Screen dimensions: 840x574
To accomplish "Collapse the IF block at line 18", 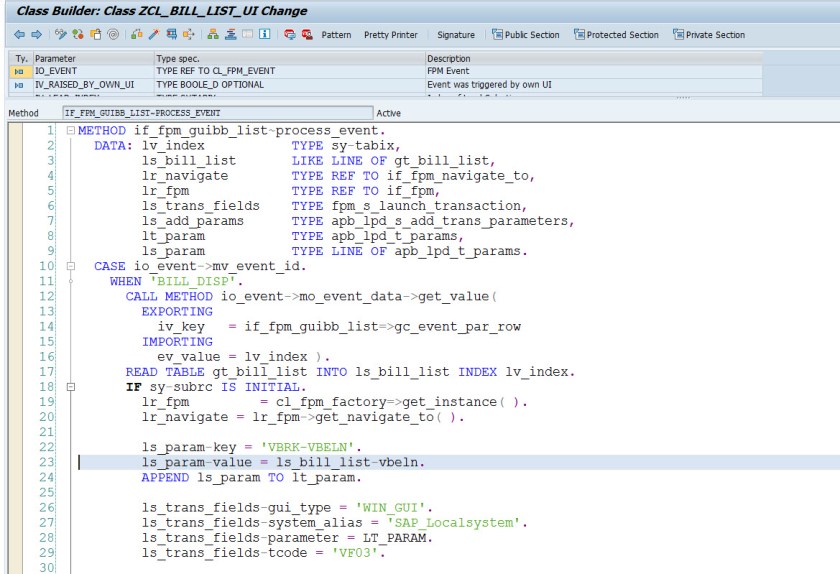I will (x=70, y=386).
